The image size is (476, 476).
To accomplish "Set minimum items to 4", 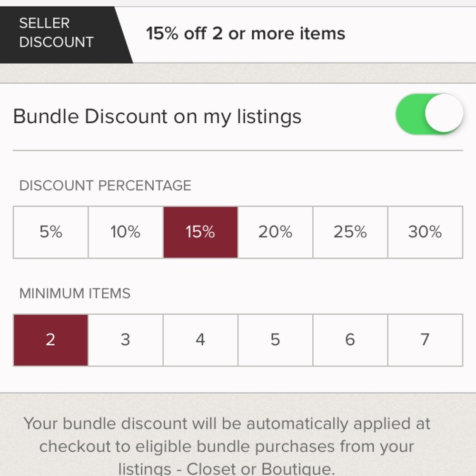I will click(x=200, y=340).
